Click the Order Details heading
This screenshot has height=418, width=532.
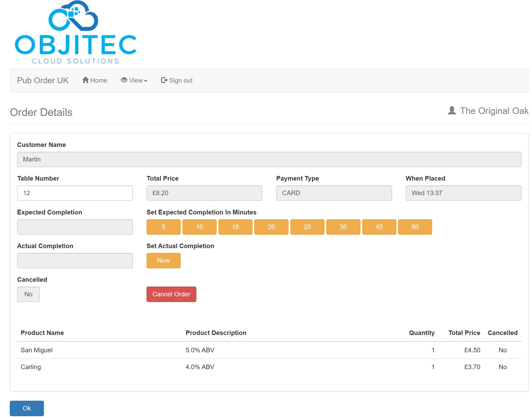[x=41, y=113]
